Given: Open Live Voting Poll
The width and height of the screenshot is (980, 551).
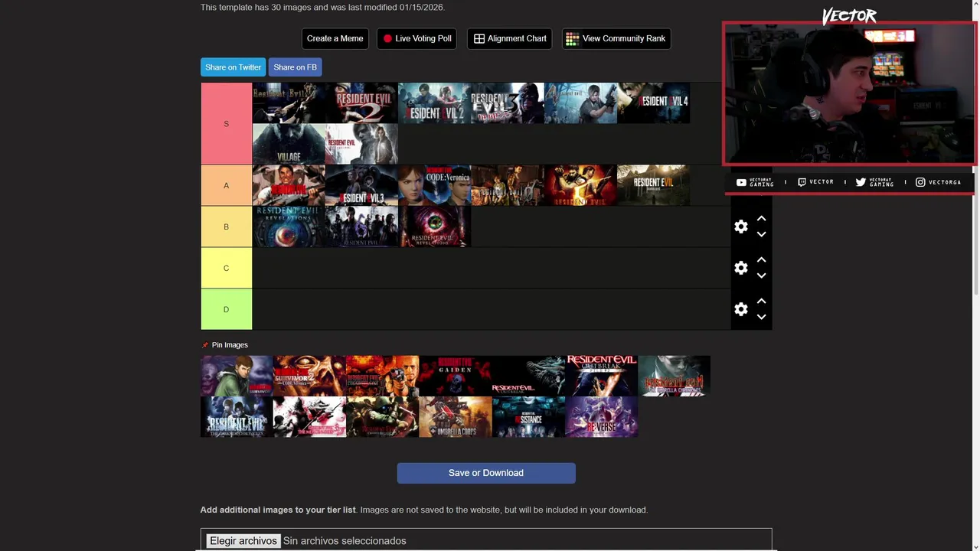Looking at the screenshot, I should [417, 38].
